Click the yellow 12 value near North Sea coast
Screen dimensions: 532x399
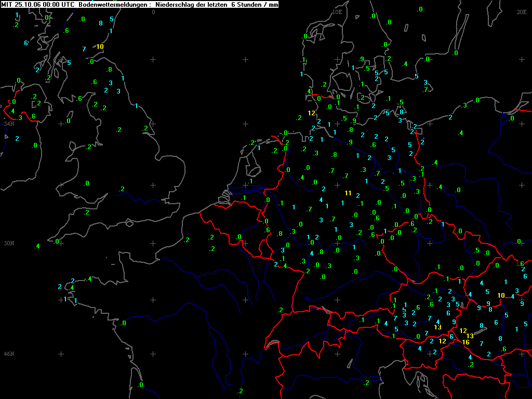(312, 113)
